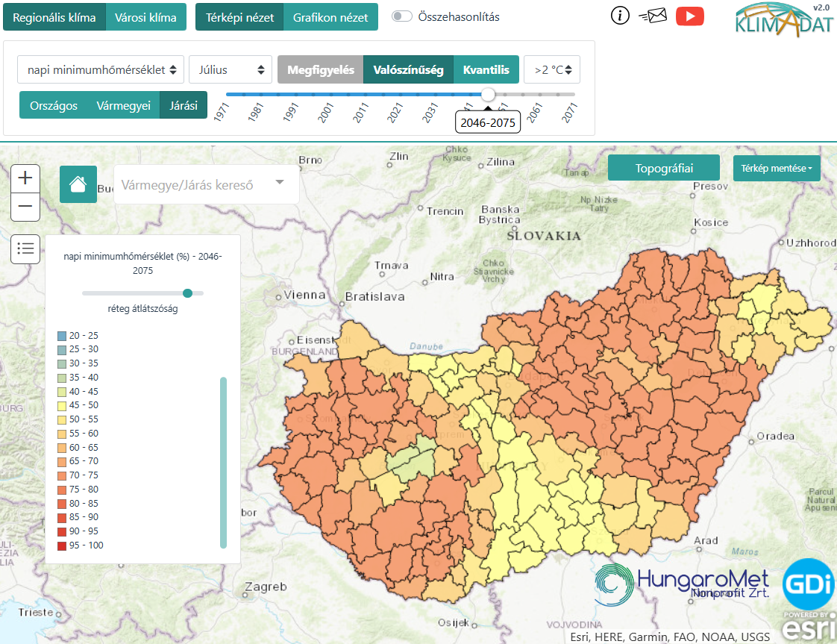Viewport: 837px width, 644px height.
Task: Open the >2 °C threshold dropdown
Action: 552,69
